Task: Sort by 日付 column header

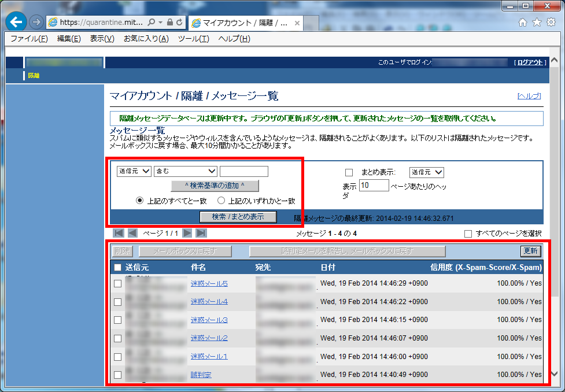Action: [x=328, y=267]
